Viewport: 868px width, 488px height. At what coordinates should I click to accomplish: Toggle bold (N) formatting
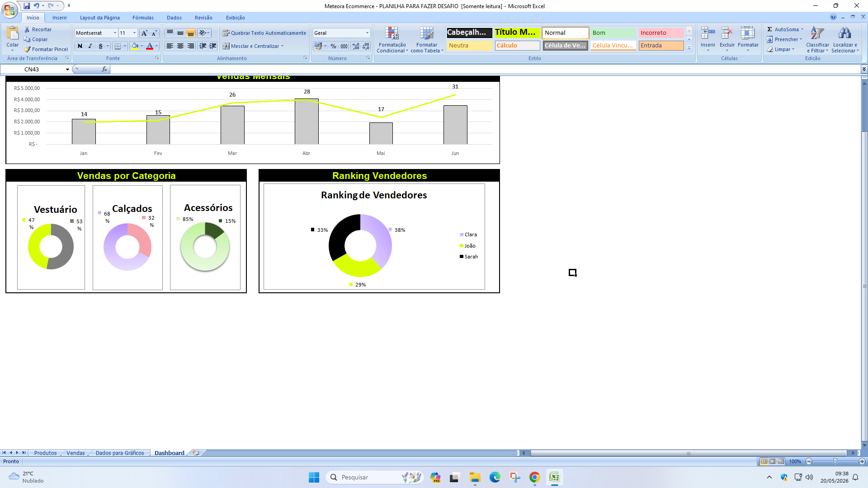click(80, 46)
